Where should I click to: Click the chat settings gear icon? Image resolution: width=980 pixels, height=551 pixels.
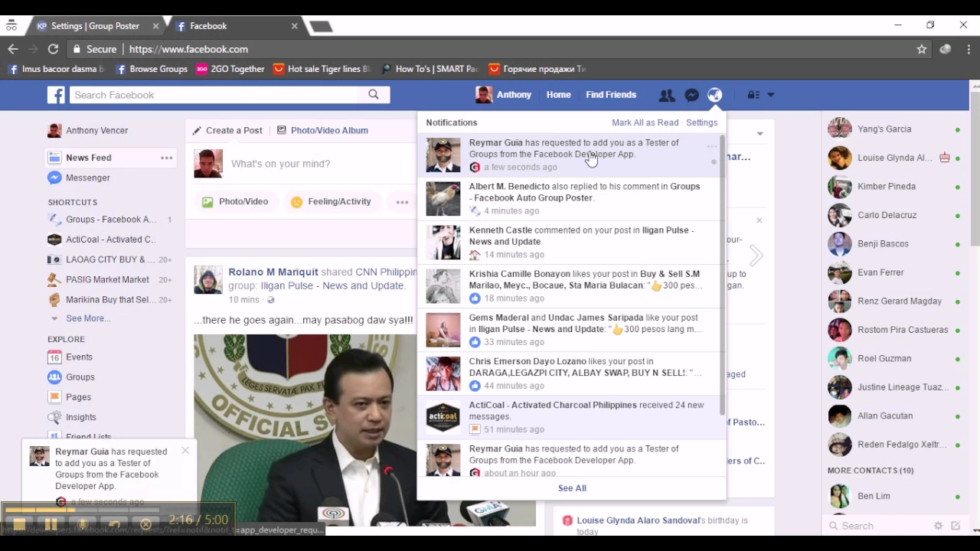(938, 526)
